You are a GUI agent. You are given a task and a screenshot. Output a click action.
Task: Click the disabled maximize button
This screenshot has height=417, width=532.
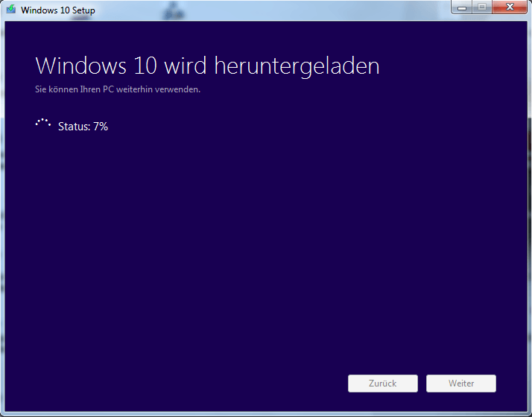point(481,7)
